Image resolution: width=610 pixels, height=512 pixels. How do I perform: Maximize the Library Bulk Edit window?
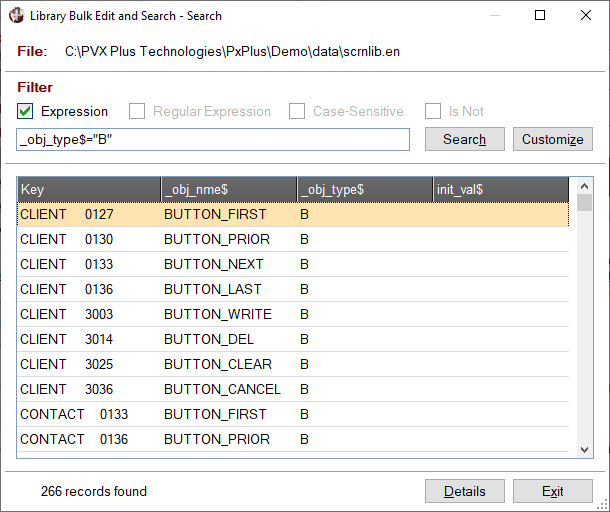click(540, 16)
